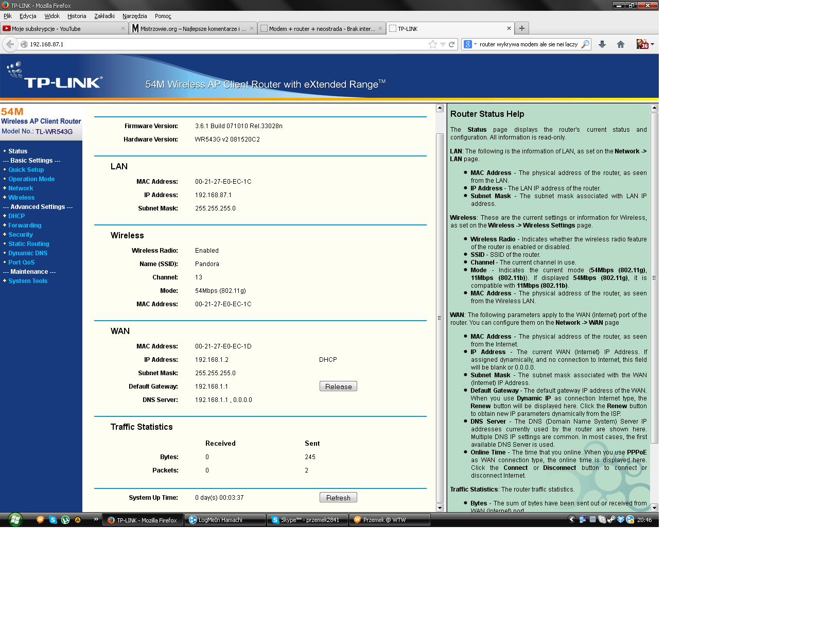Click the Release button for WAN

coord(338,386)
